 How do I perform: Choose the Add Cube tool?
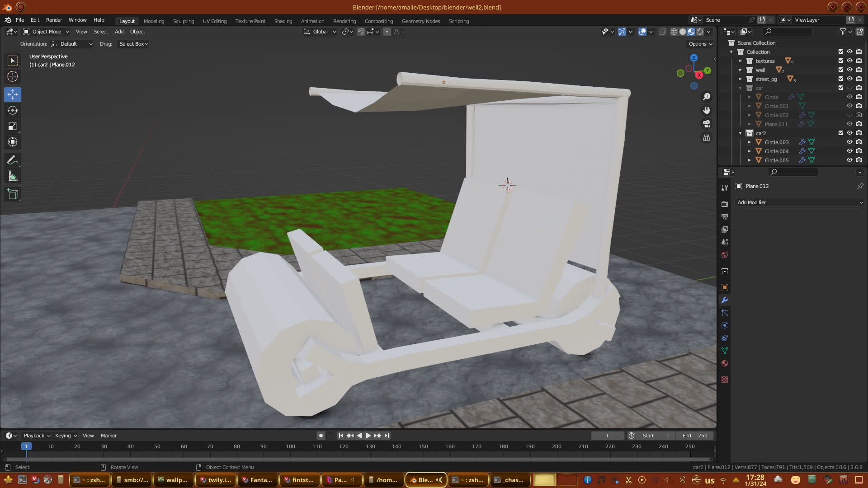[x=13, y=194]
